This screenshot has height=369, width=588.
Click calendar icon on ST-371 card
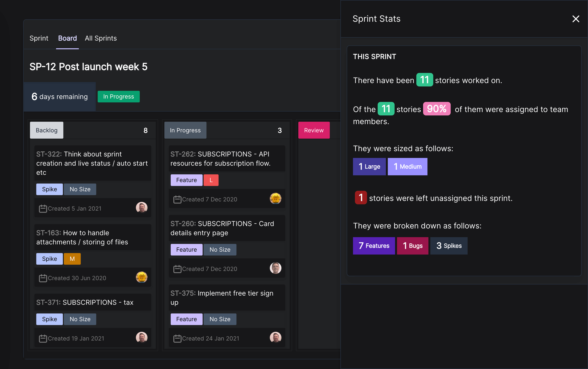(x=43, y=339)
